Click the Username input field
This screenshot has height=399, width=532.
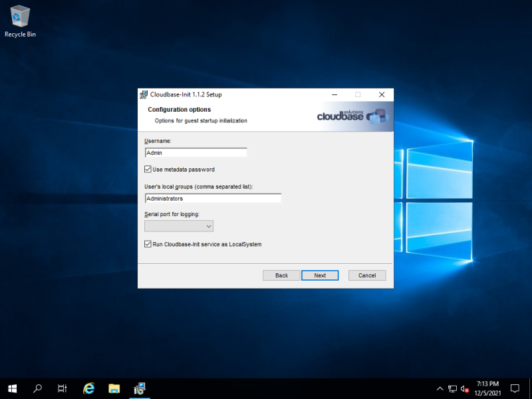point(196,153)
